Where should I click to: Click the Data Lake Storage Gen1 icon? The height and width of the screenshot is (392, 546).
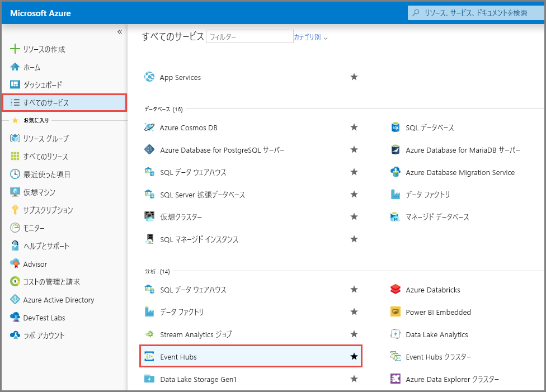pyautogui.click(x=149, y=379)
